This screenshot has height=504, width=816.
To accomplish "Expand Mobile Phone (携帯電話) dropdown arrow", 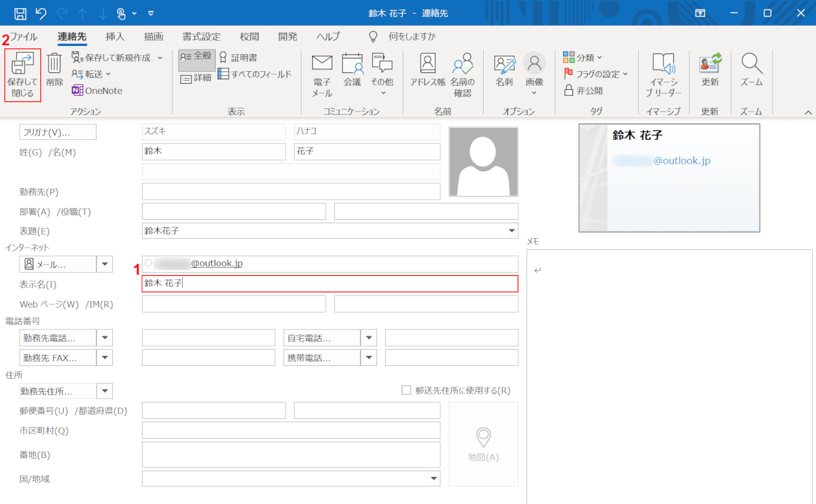I will pyautogui.click(x=369, y=358).
